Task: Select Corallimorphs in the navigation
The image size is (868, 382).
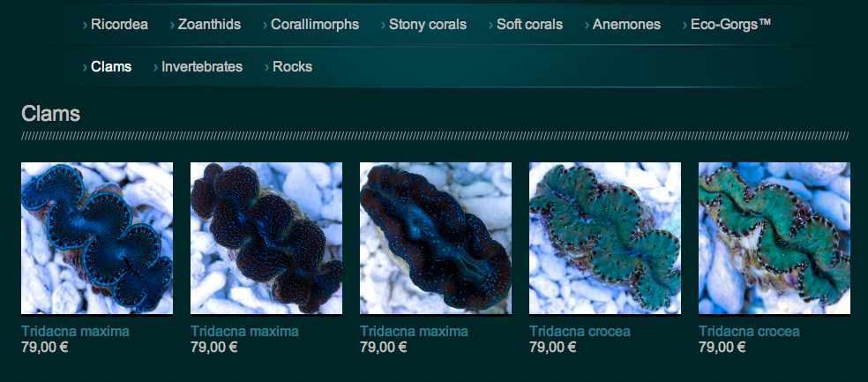Action: tap(315, 25)
